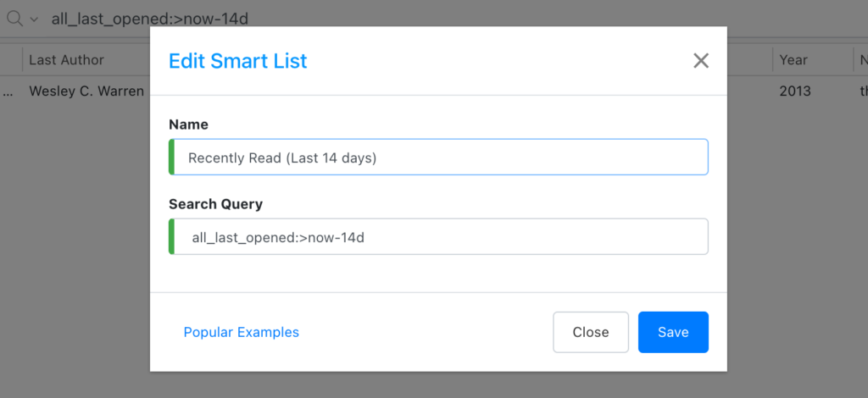
Task: Click the magnifier search icon
Action: [x=14, y=19]
